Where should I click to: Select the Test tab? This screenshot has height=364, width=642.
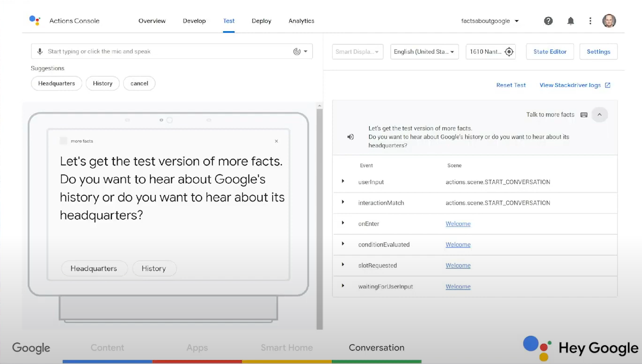[229, 21]
